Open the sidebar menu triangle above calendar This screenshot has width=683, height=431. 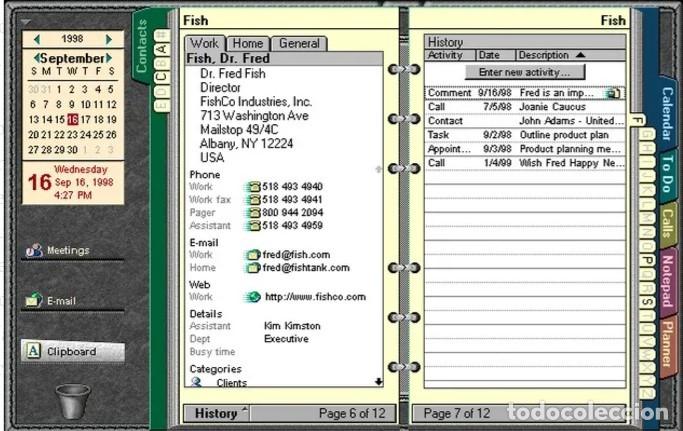26,21
